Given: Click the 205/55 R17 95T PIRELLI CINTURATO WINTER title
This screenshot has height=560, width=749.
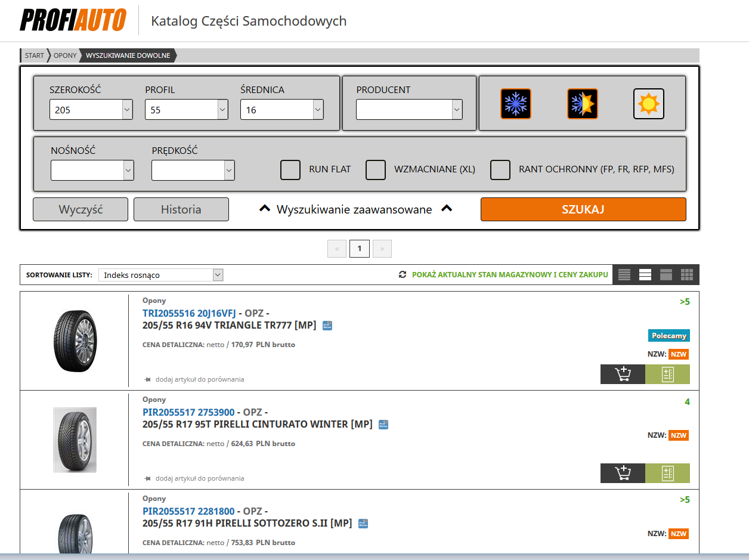Looking at the screenshot, I should click(x=258, y=425).
